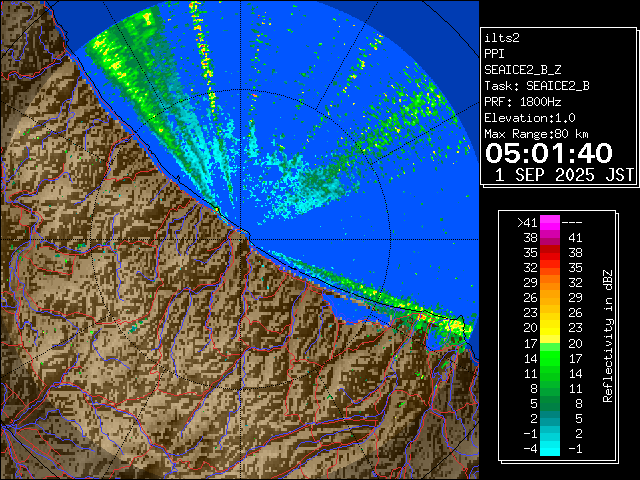Click the >41 label in the legend
The width and height of the screenshot is (640, 480).
pyautogui.click(x=527, y=223)
